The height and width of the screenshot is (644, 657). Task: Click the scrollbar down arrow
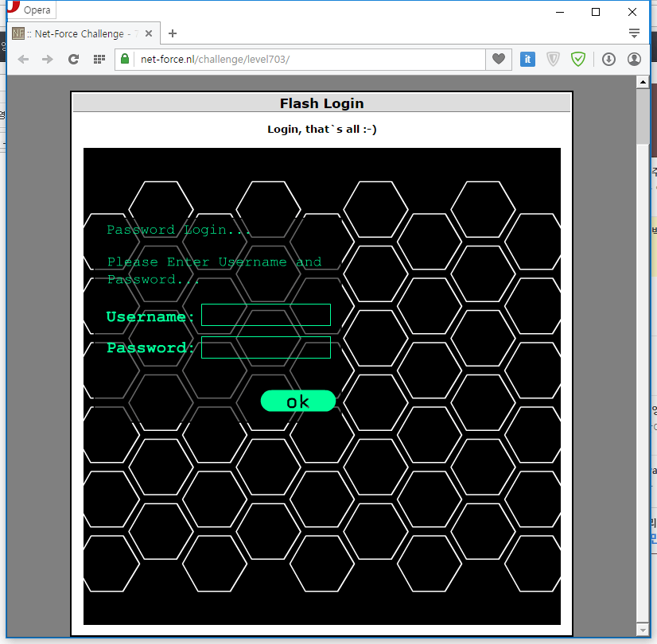point(643,630)
